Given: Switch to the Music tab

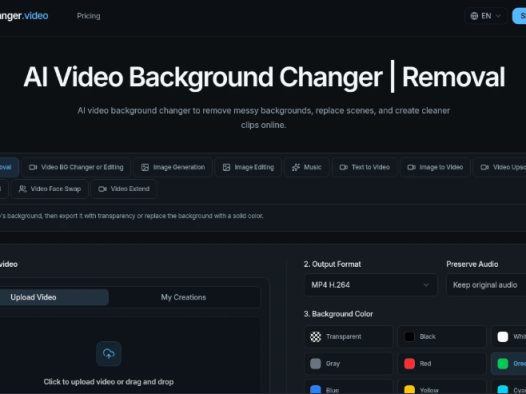Looking at the screenshot, I should pyautogui.click(x=307, y=167).
